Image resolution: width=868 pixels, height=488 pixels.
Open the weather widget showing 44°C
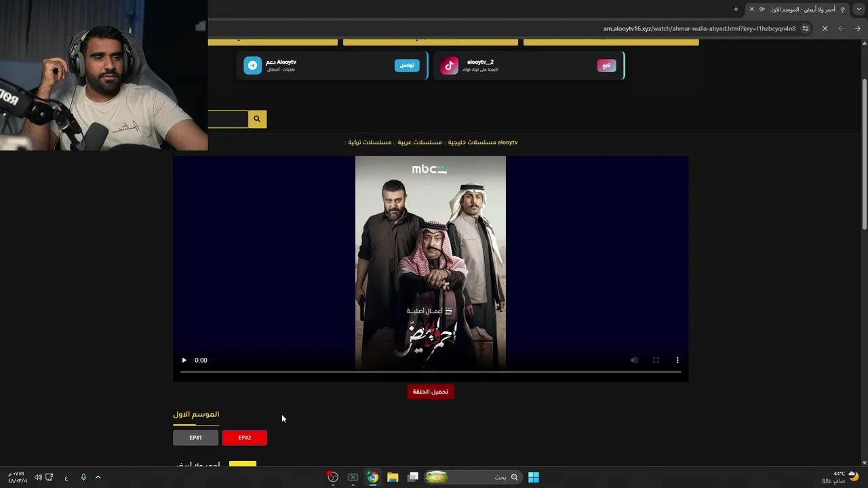pos(841,477)
